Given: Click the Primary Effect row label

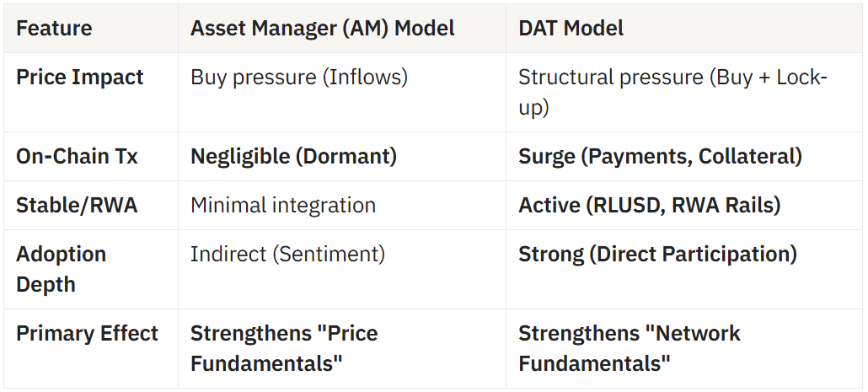Looking at the screenshot, I should click(87, 333).
